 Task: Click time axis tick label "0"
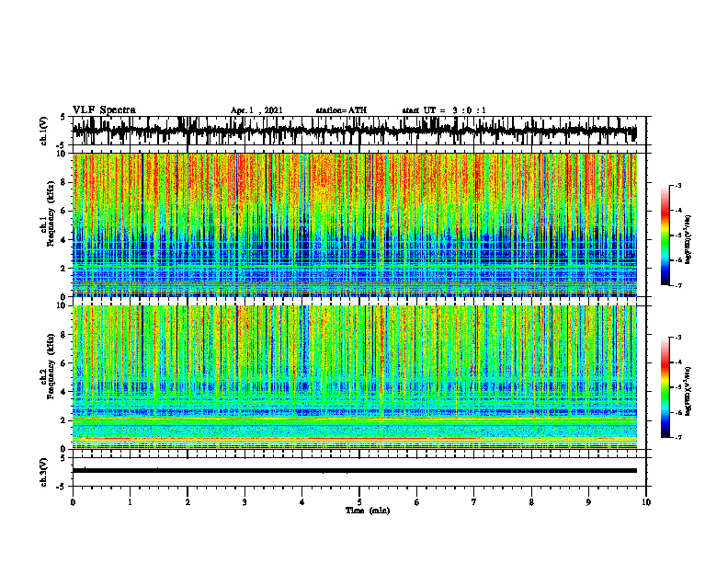(x=73, y=502)
